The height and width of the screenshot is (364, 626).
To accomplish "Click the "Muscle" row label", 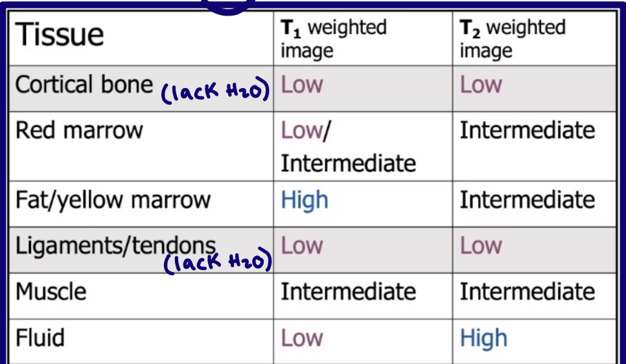I will (x=51, y=291).
